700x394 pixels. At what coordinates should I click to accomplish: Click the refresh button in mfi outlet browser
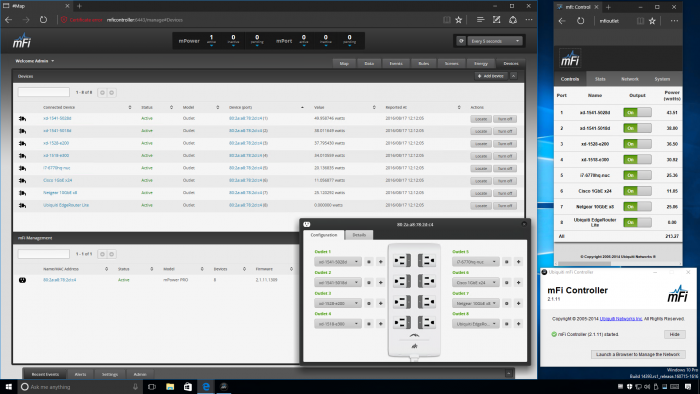point(580,21)
